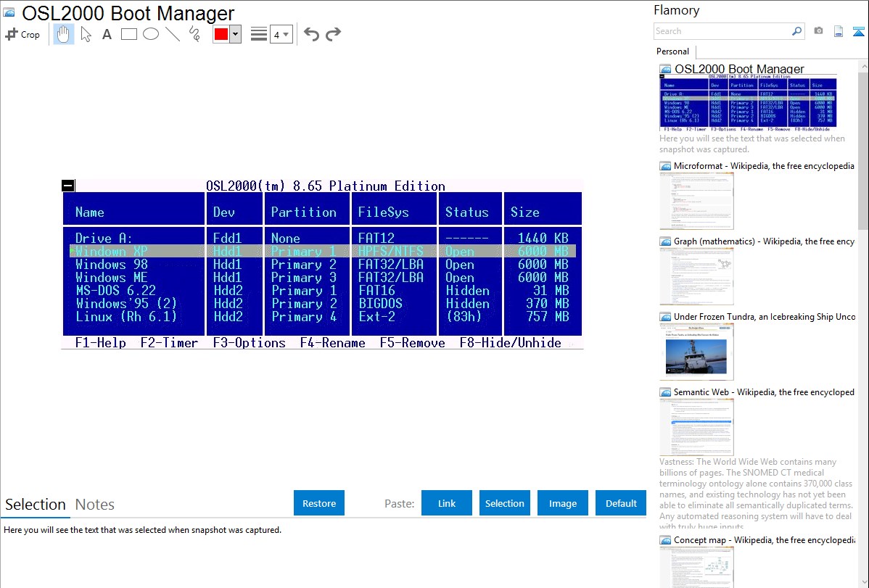Pick the straight line tool
Image resolution: width=869 pixels, height=588 pixels.
pos(173,34)
